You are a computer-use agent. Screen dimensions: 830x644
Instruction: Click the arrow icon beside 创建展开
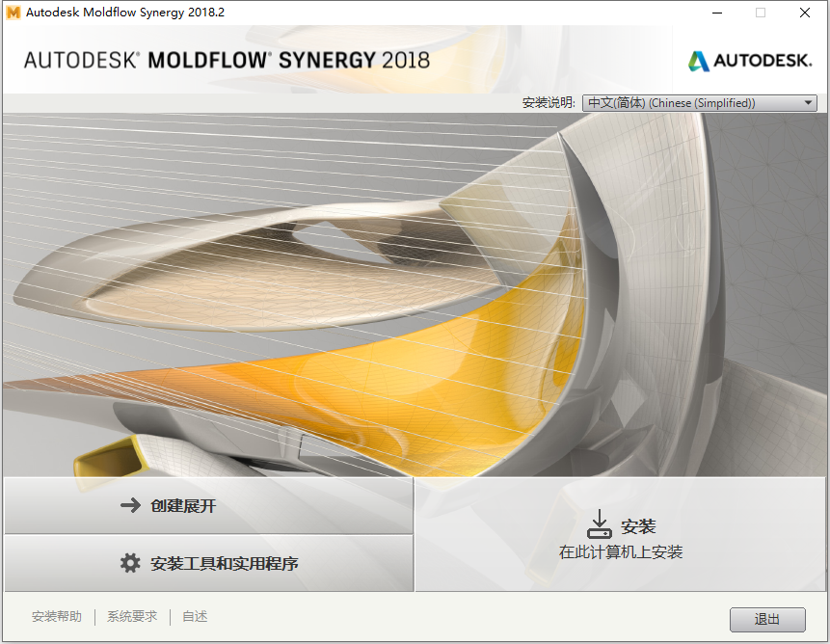(130, 505)
